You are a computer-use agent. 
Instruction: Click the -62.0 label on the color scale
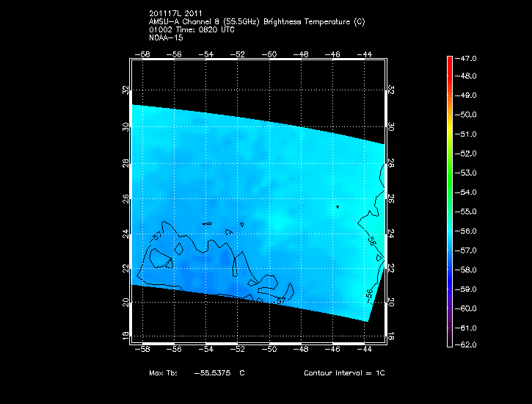468,345
